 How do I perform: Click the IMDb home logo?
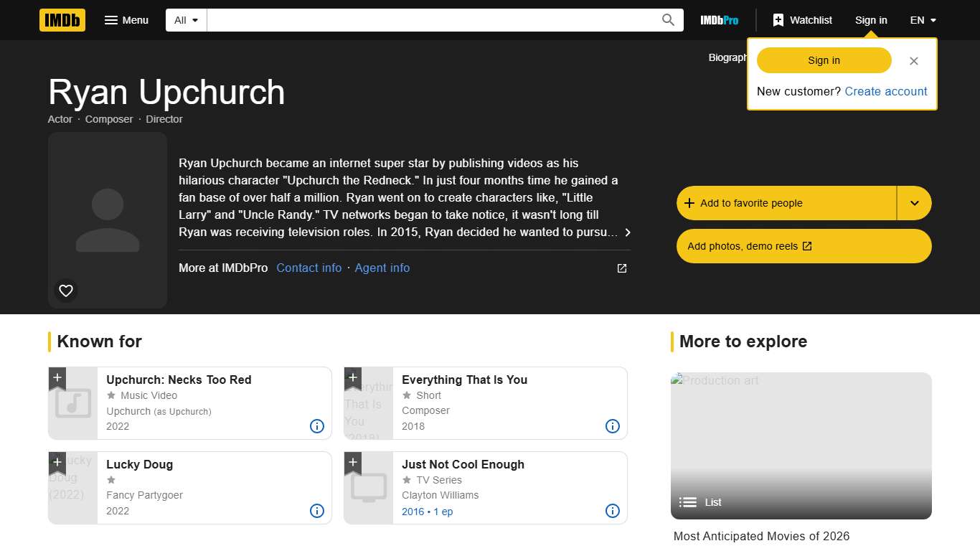point(62,20)
